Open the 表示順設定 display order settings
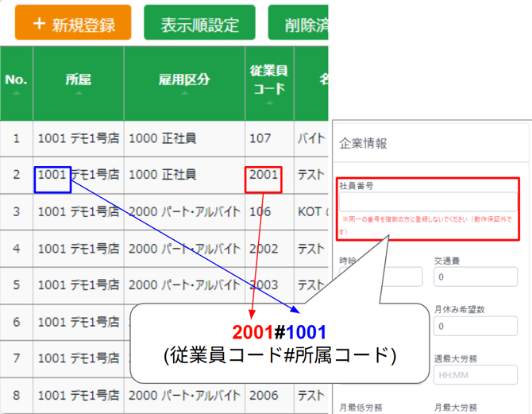532x414 pixels. [x=199, y=24]
